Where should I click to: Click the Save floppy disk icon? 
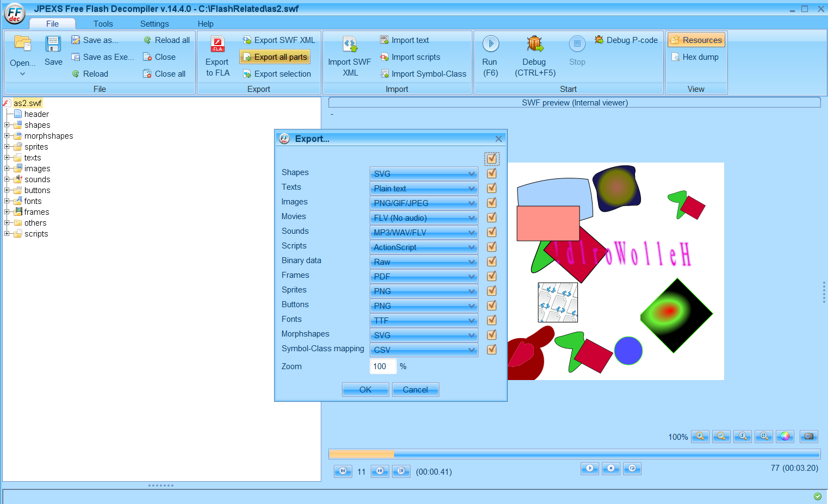point(53,43)
